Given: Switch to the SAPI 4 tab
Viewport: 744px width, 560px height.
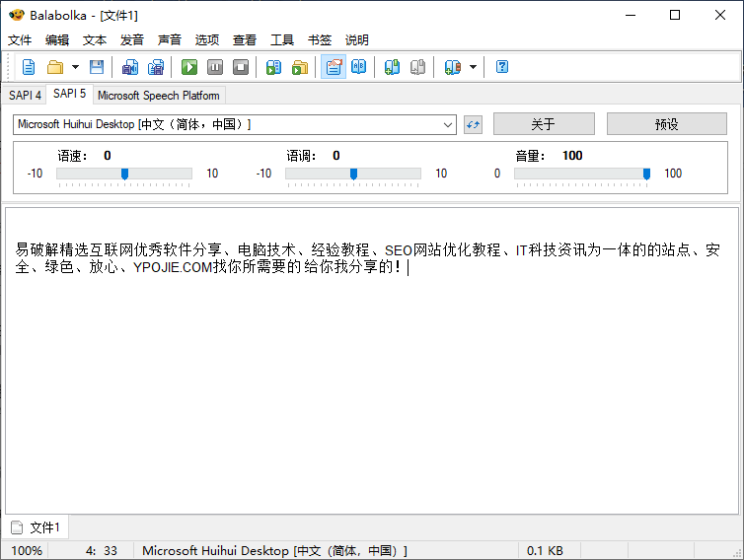Looking at the screenshot, I should [25, 96].
